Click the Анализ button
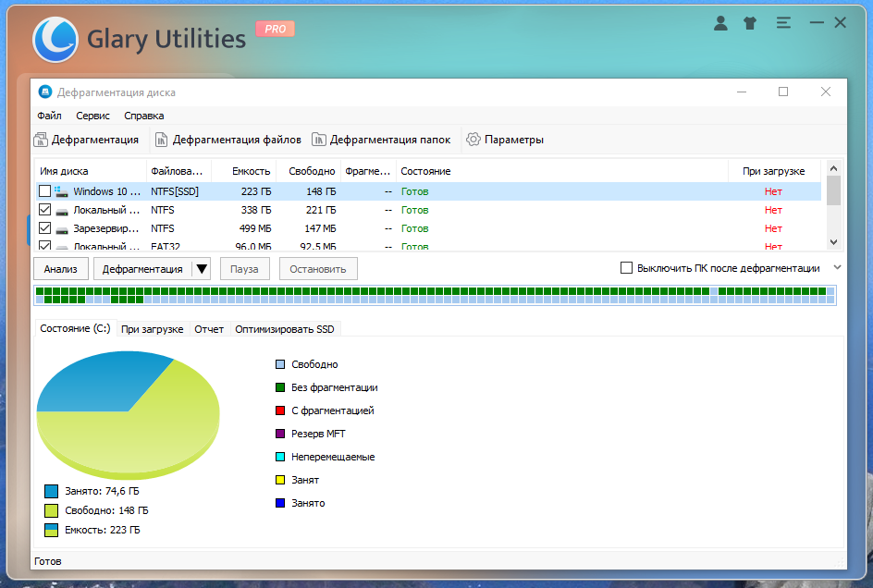The image size is (873, 588). [61, 269]
